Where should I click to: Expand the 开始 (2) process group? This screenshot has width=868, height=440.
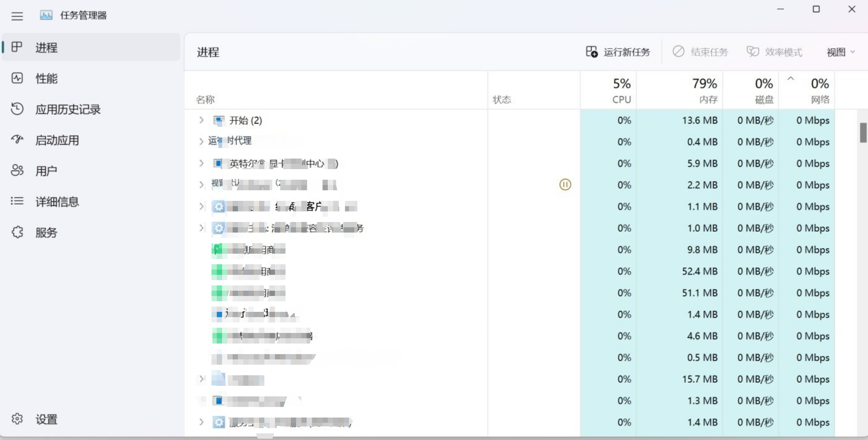coord(201,120)
